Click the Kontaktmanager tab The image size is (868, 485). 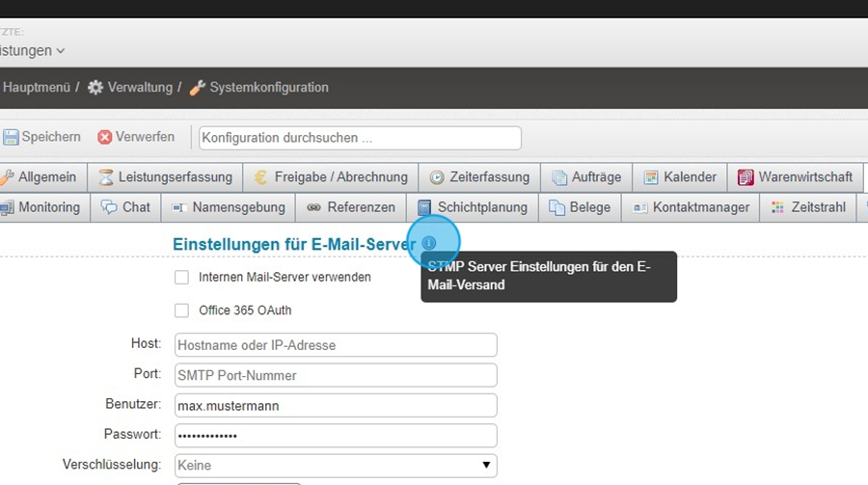tap(691, 207)
